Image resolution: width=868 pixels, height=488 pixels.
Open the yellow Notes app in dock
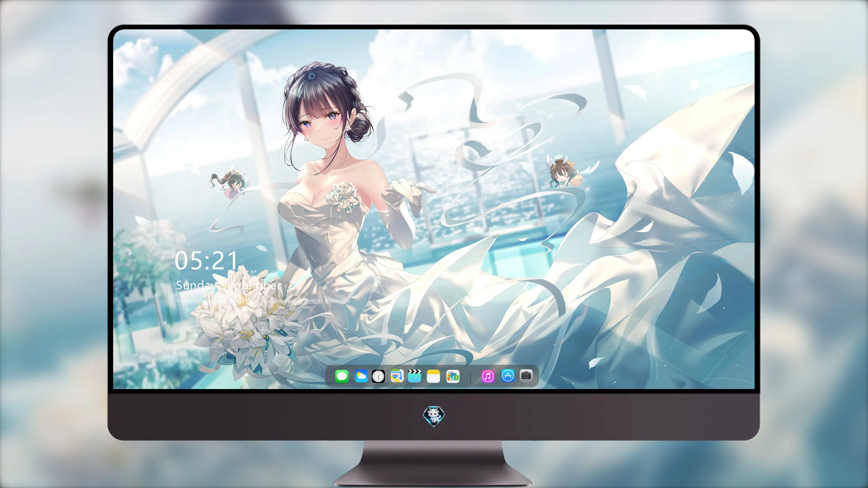point(433,376)
